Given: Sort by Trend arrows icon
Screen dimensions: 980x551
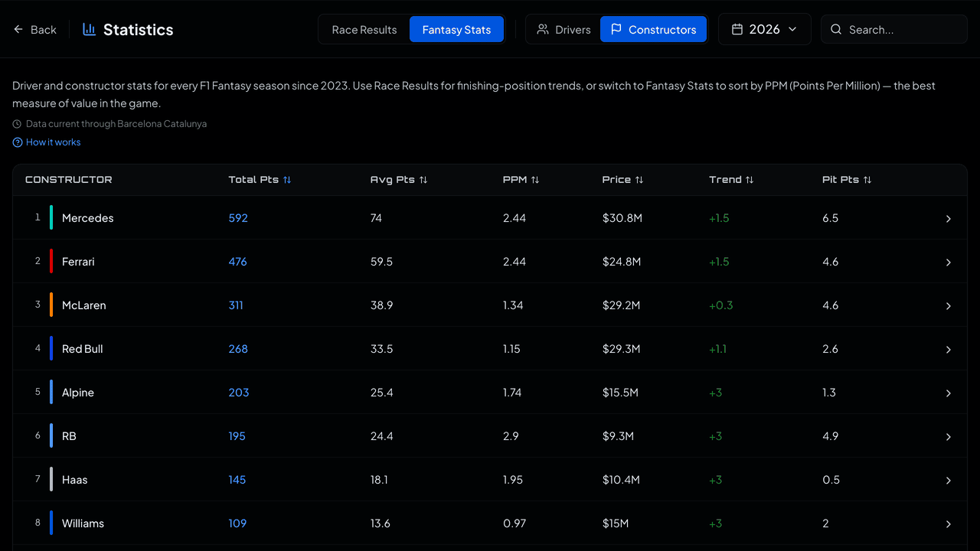Looking at the screenshot, I should point(750,180).
